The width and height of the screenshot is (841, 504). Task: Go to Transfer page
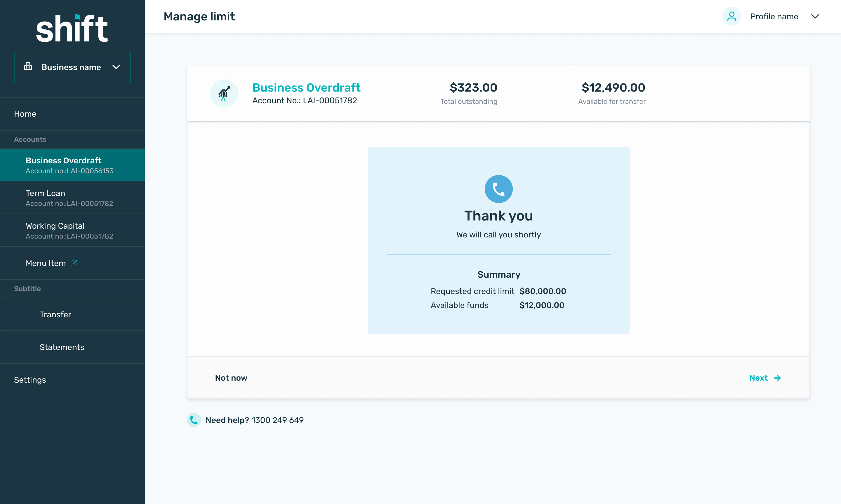(55, 314)
